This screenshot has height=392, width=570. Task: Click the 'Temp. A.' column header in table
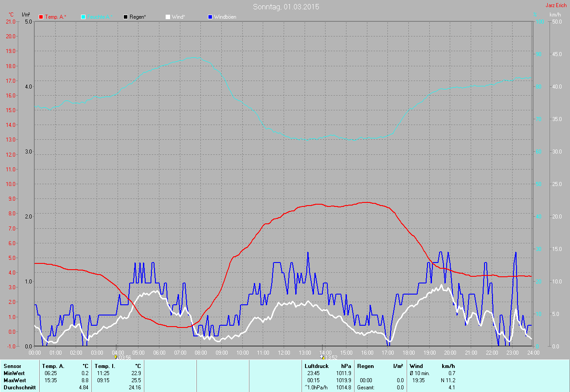pyautogui.click(x=53, y=366)
